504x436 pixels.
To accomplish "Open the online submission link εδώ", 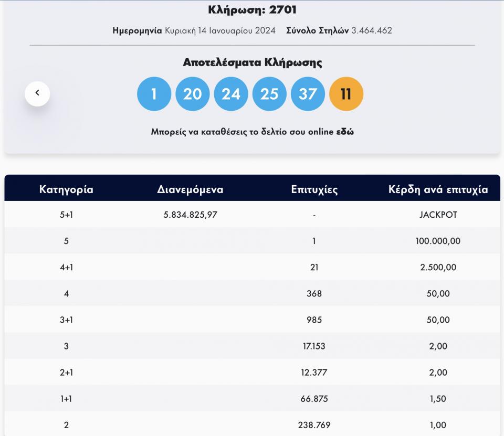I will coord(345,132).
